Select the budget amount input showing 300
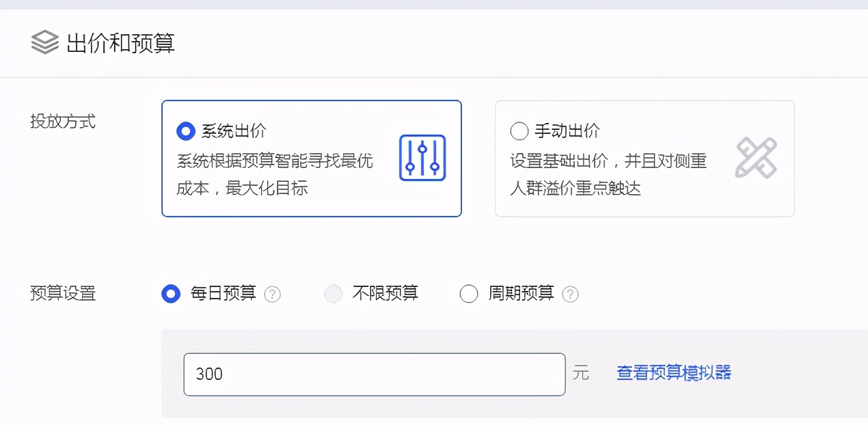 [374, 374]
